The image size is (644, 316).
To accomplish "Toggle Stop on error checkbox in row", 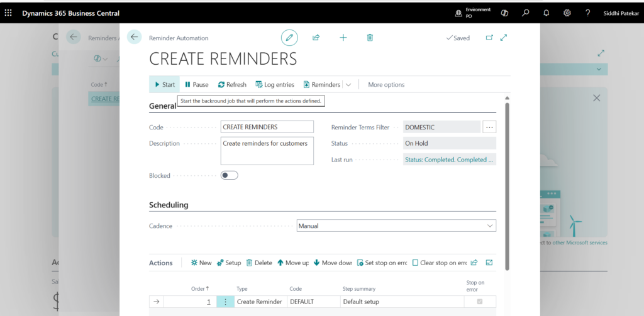I will click(480, 302).
